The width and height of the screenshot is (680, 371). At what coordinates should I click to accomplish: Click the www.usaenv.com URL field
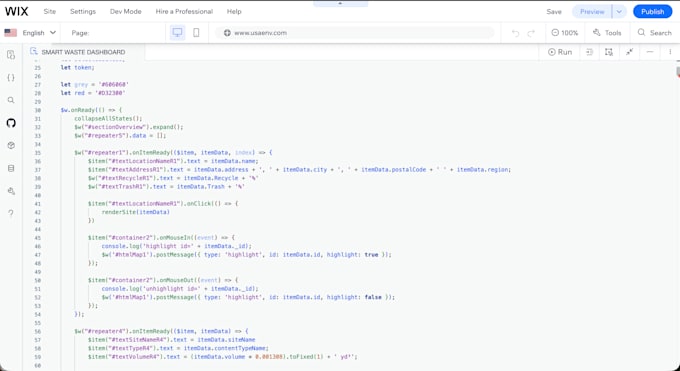[356, 33]
